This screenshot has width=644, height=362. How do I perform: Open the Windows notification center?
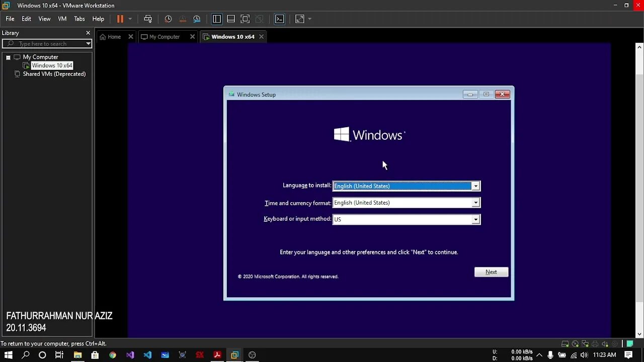(628, 355)
